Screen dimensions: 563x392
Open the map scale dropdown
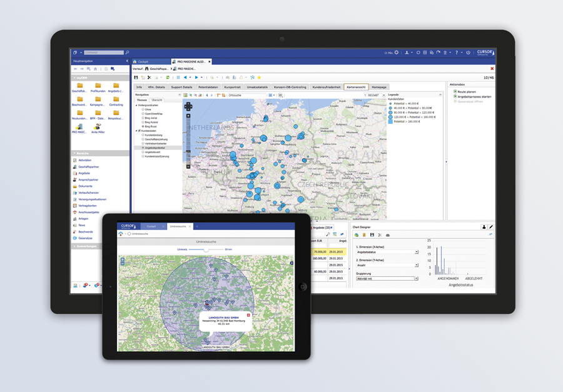tap(383, 95)
